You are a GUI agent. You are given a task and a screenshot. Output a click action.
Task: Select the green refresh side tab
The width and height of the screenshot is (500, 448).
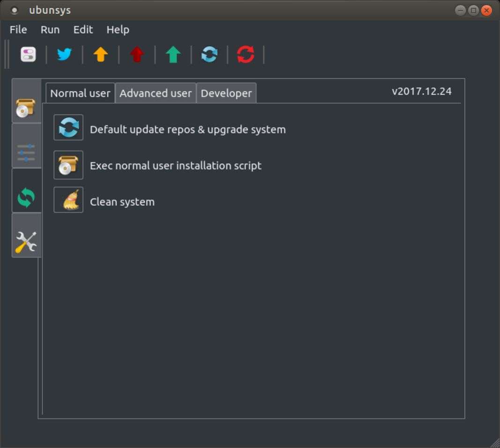pos(26,197)
